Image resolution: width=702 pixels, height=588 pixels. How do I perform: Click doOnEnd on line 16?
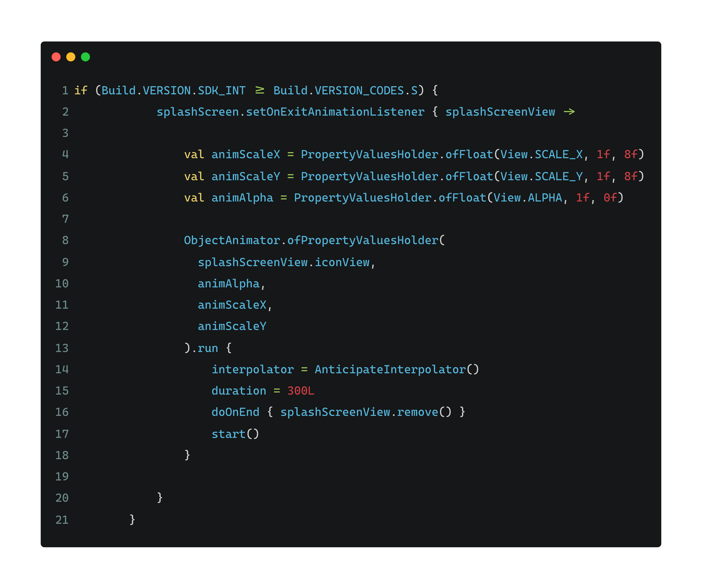tap(235, 412)
